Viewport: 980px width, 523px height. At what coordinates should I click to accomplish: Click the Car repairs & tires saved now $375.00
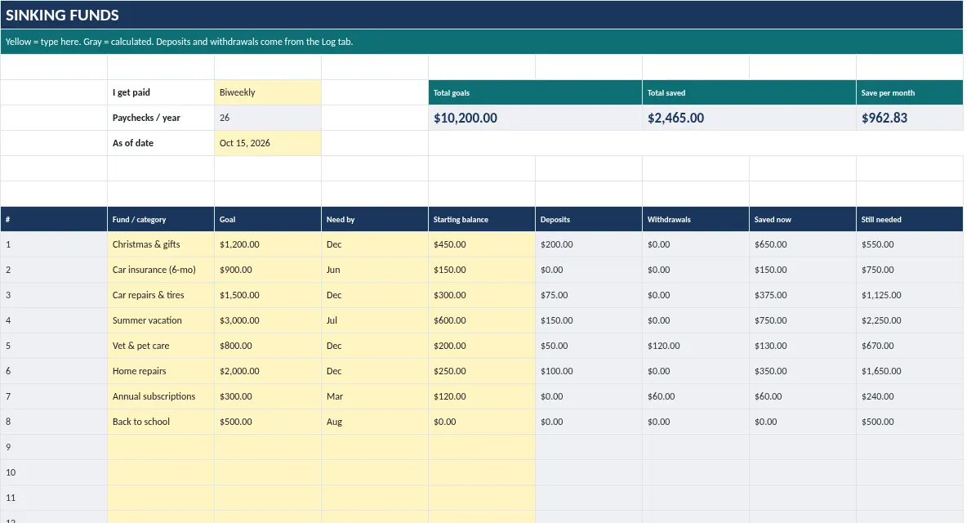(x=803, y=295)
